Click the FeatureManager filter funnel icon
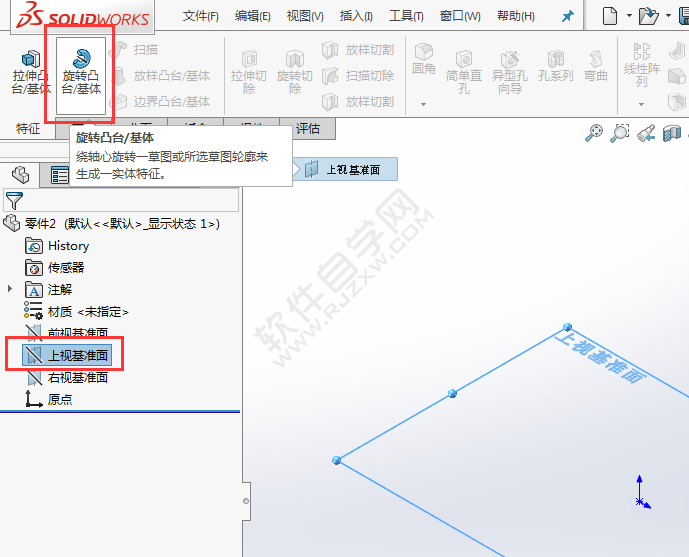689x557 pixels. [x=14, y=200]
